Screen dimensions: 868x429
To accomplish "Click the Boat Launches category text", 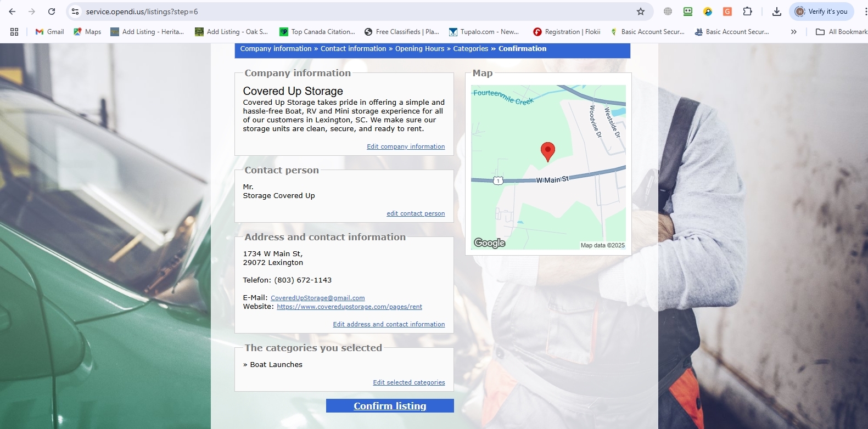I will [x=276, y=365].
